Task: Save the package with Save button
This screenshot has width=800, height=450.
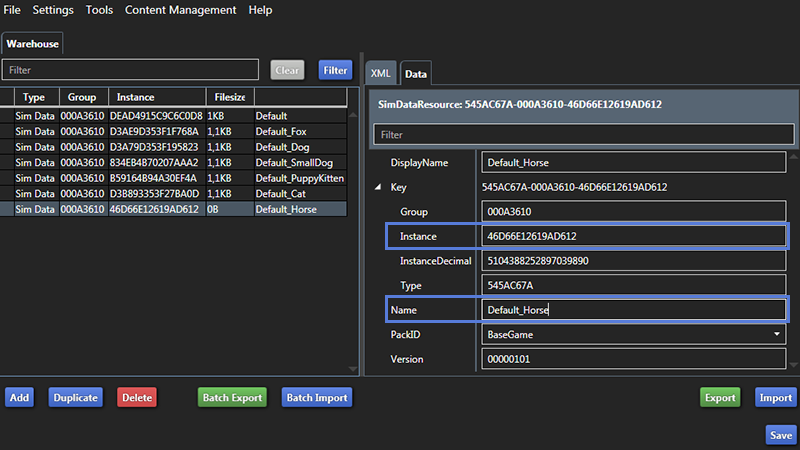Action: tap(780, 435)
